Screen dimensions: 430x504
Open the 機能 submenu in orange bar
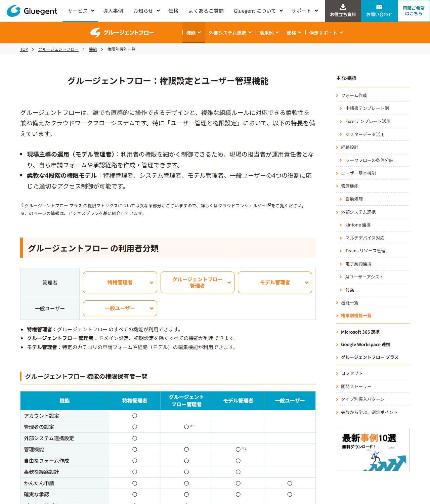tap(193, 33)
